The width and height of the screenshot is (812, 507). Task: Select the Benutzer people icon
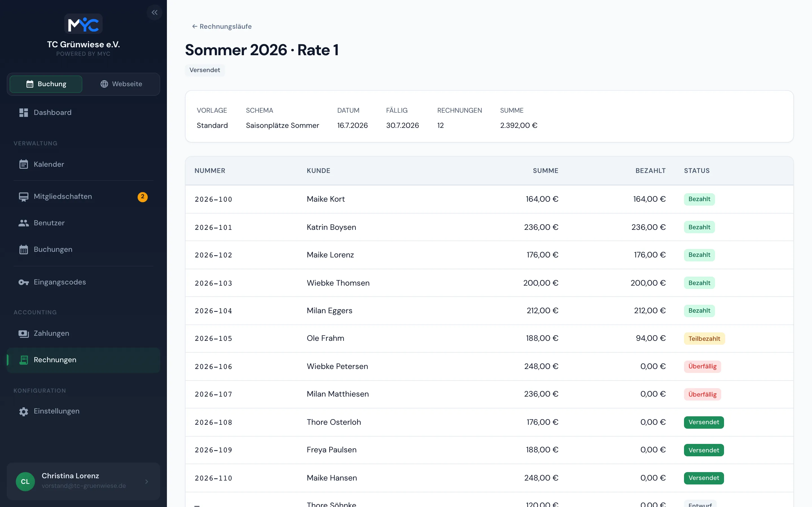(23, 223)
